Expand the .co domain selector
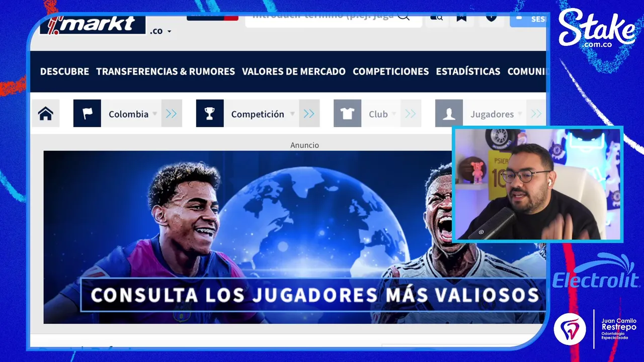This screenshot has height=362, width=644. 160,31
